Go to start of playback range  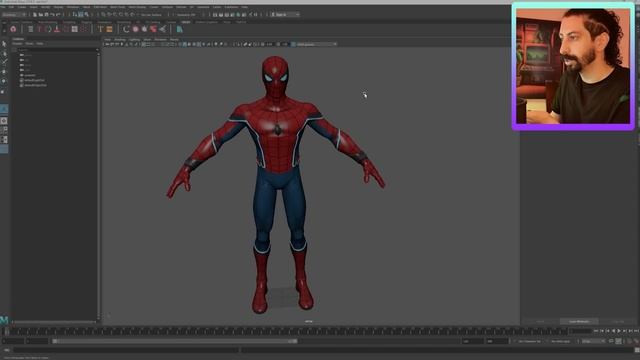(596, 331)
